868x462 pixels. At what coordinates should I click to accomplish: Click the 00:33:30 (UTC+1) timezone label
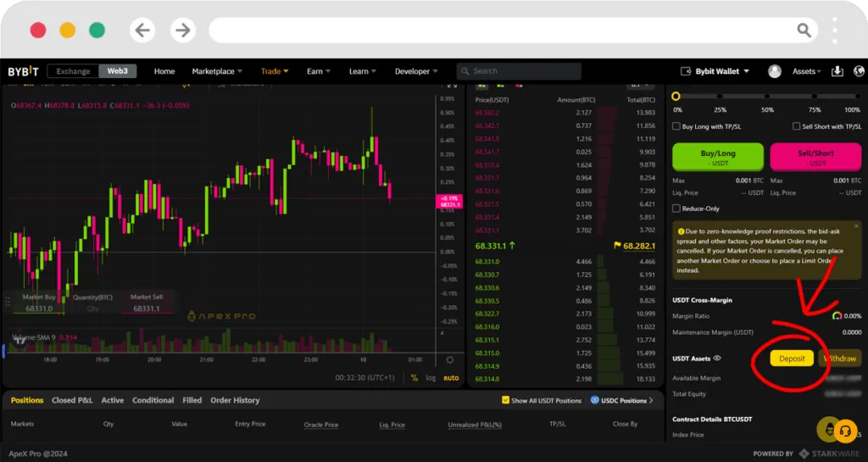(364, 377)
